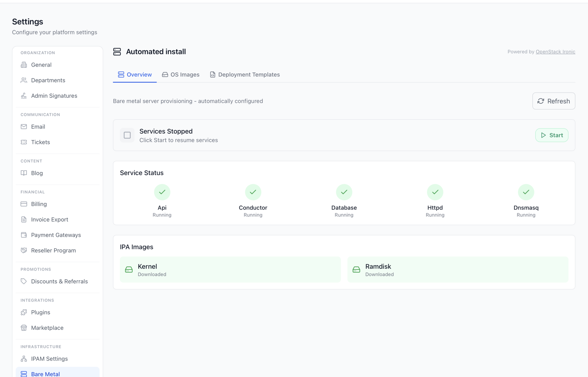Go to Invoice Export
Screen dimensions: 588x377
[x=58, y=219]
